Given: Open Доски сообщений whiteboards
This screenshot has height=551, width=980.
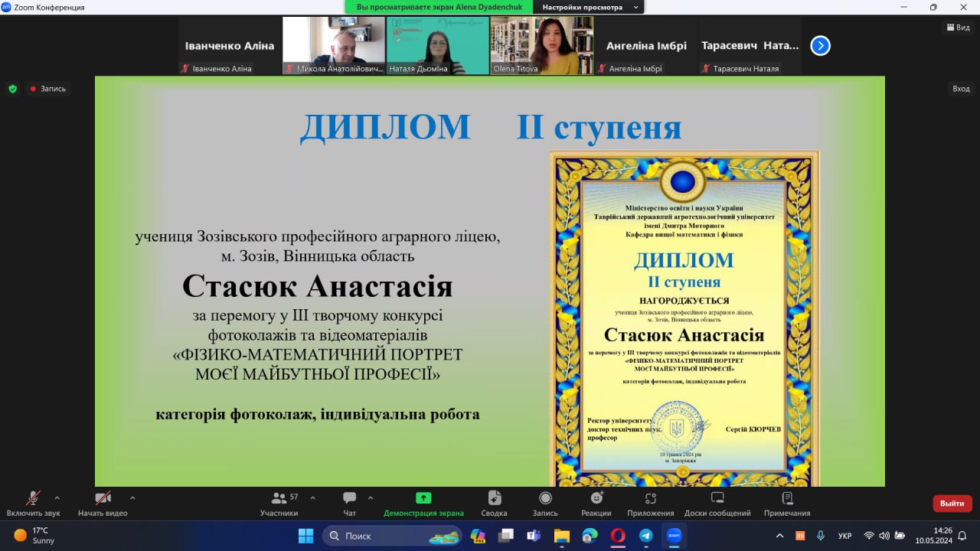Looking at the screenshot, I should pyautogui.click(x=717, y=504).
